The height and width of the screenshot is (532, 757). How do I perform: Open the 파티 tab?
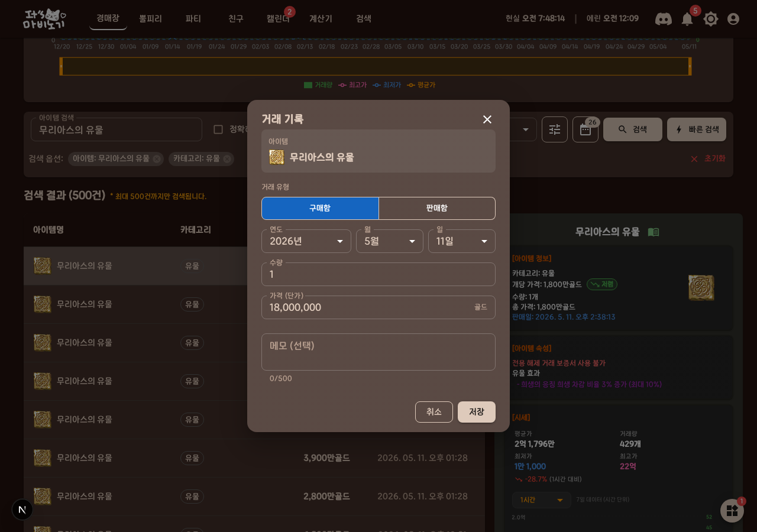(193, 18)
